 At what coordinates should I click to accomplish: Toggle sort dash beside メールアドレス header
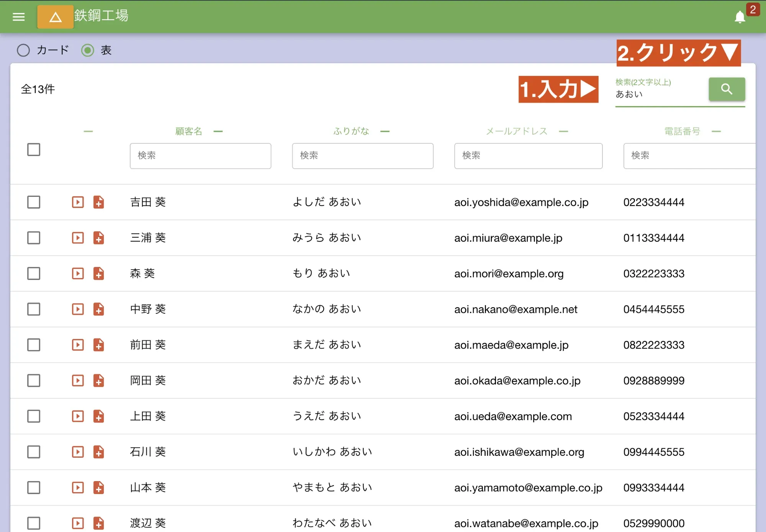click(x=563, y=131)
